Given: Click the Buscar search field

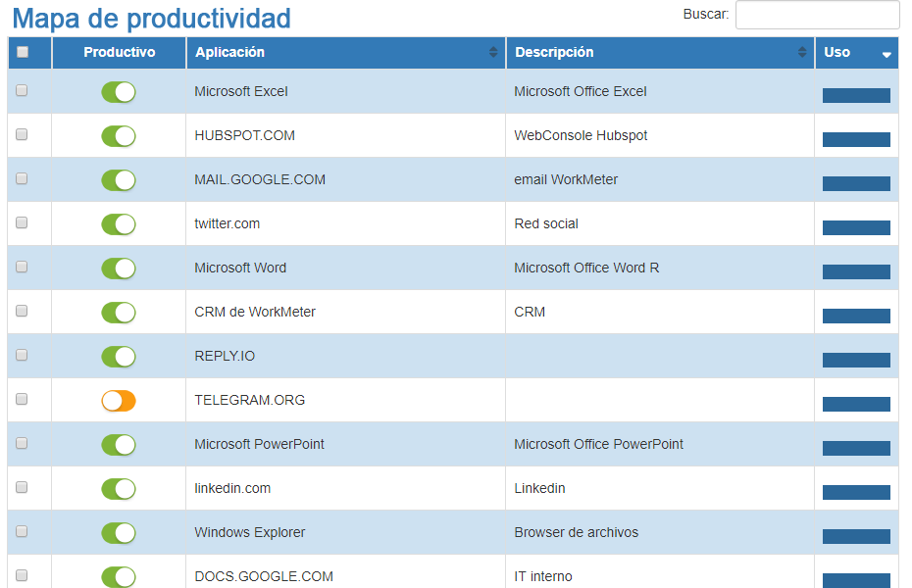Looking at the screenshot, I should [817, 15].
